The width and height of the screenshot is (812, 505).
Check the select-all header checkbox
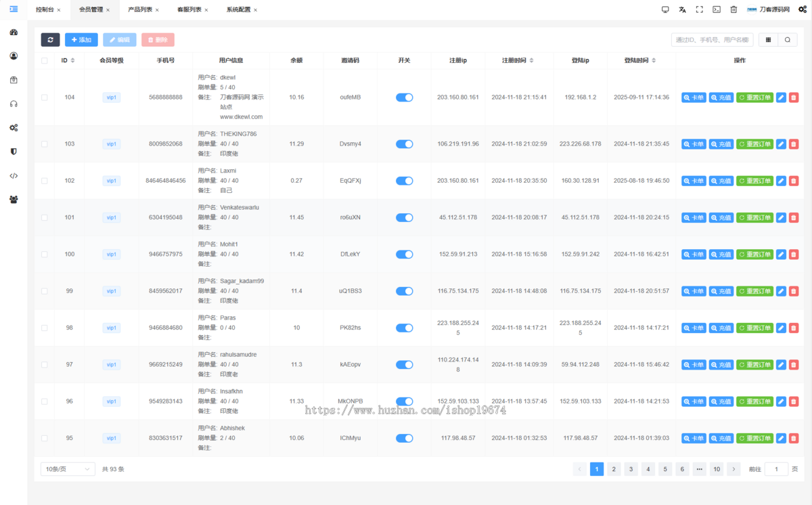tap(45, 60)
